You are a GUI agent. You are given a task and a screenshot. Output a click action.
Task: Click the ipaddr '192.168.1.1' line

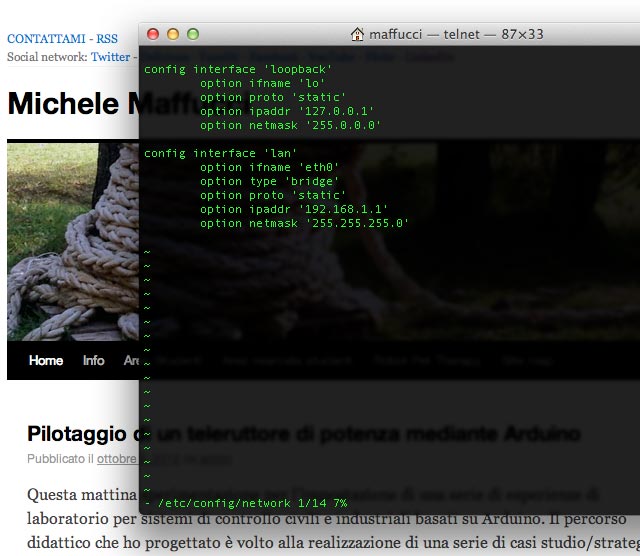click(x=293, y=209)
